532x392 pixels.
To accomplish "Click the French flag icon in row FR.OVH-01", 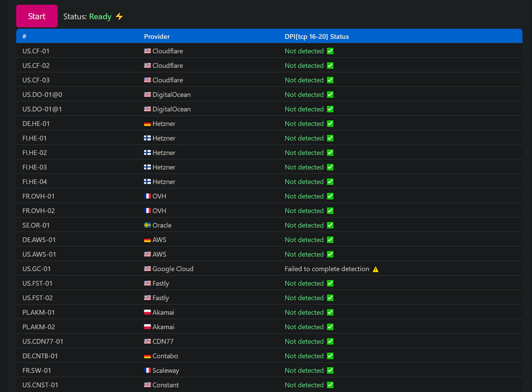I will [x=148, y=196].
